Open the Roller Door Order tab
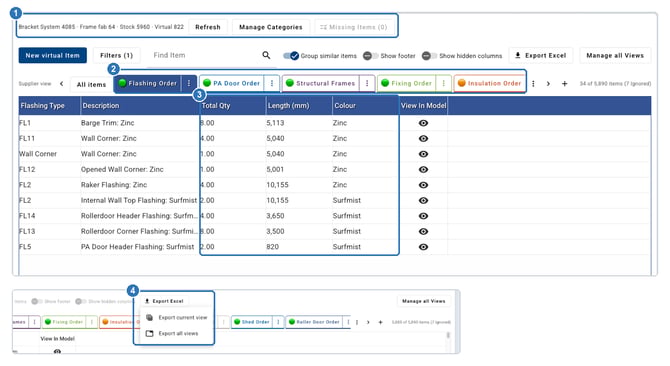670x366 pixels. click(x=314, y=322)
